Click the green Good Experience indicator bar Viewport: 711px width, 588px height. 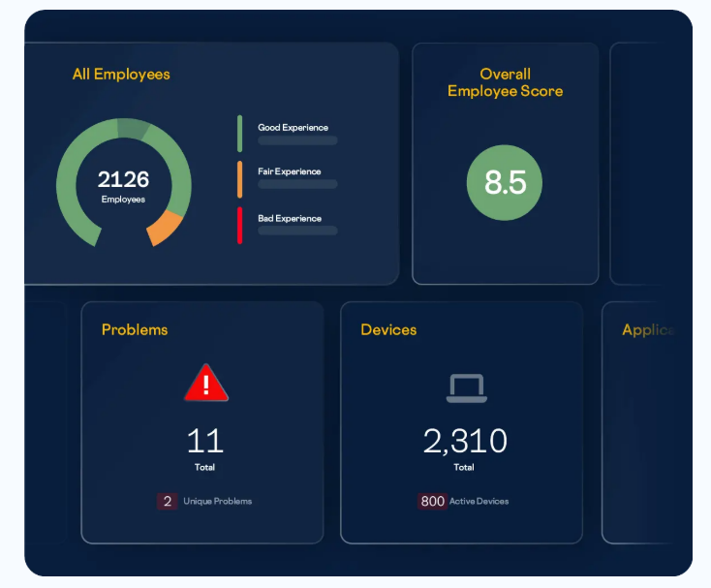[239, 134]
